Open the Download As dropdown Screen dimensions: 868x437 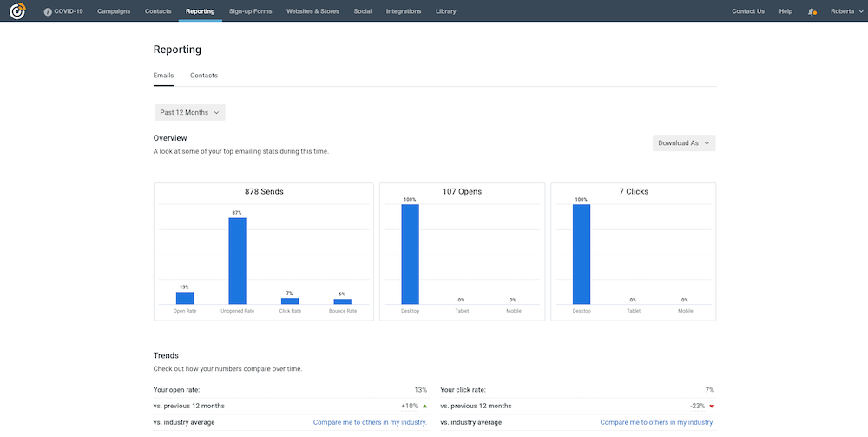tap(684, 143)
